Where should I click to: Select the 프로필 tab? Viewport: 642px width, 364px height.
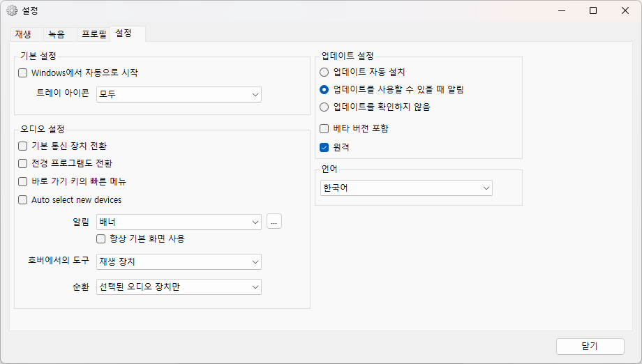pyautogui.click(x=94, y=34)
